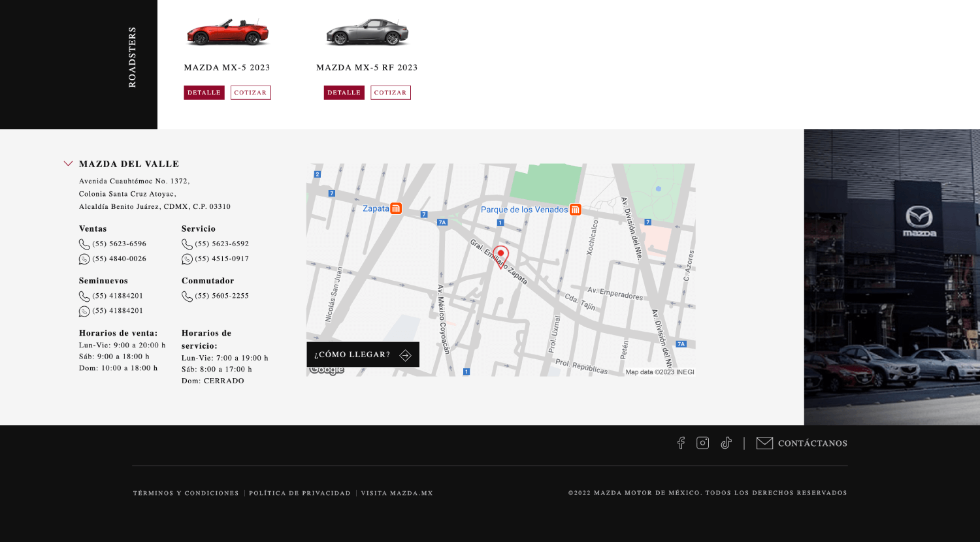Click the Zapata metro station icon
The width and height of the screenshot is (980, 542).
click(396, 208)
